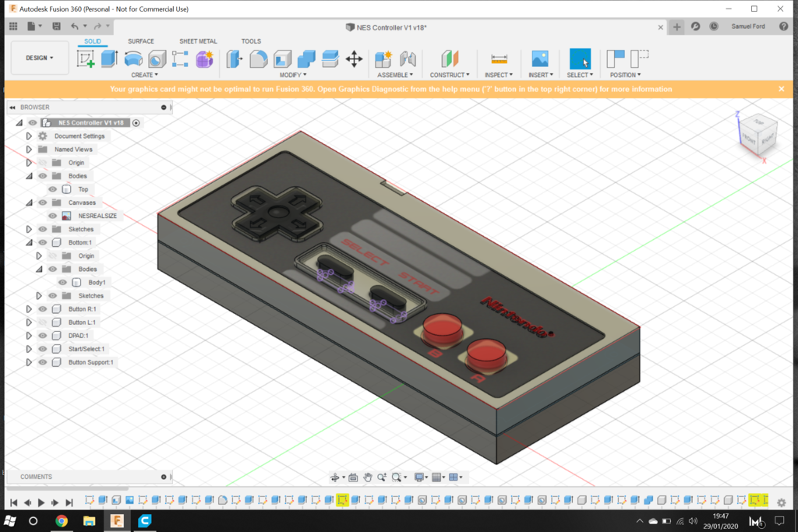
Task: Open the CREATE dropdown menu
Action: click(144, 75)
